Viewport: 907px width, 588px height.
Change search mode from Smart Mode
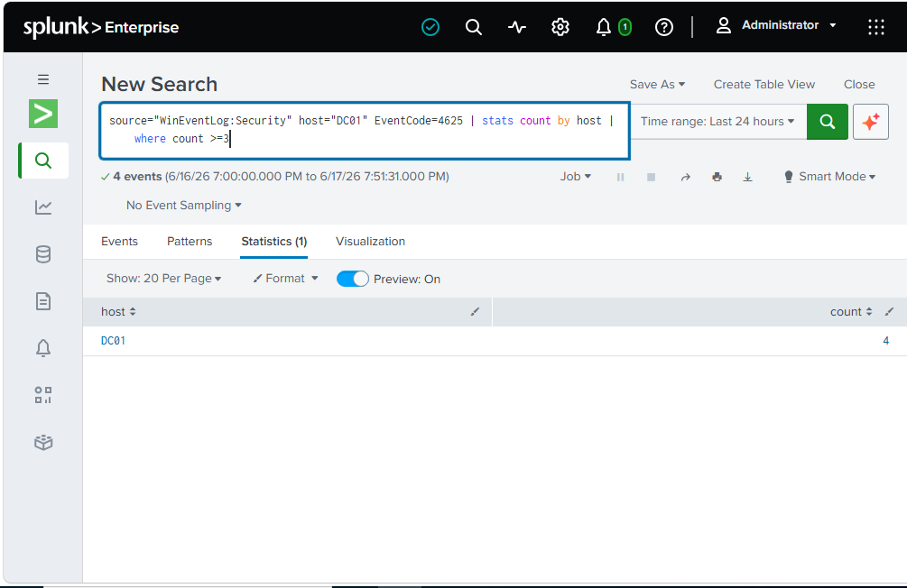click(x=829, y=177)
